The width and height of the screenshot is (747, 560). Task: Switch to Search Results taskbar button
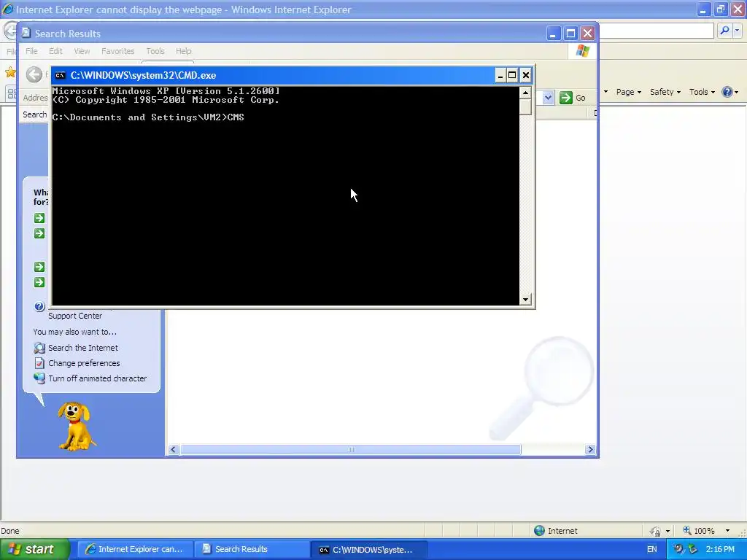click(252, 549)
